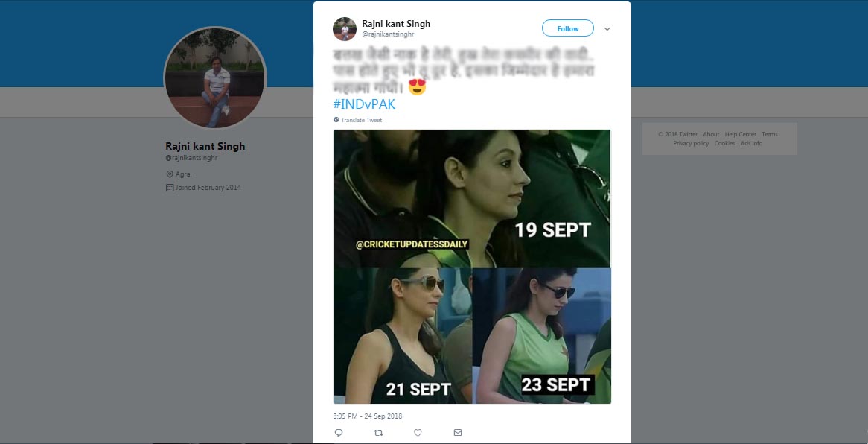Open the tweet author's small avatar
868x444 pixels.
click(x=344, y=28)
